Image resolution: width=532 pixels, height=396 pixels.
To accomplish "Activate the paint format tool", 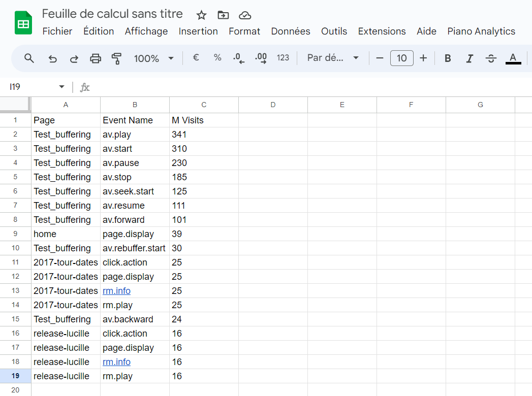I will point(117,58).
